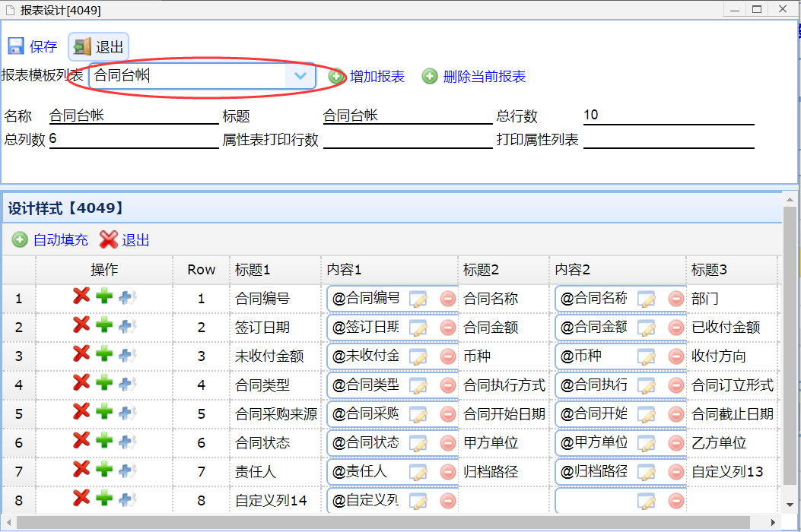
Task: Click vertical scrollbar down arrow
Action: 790,505
